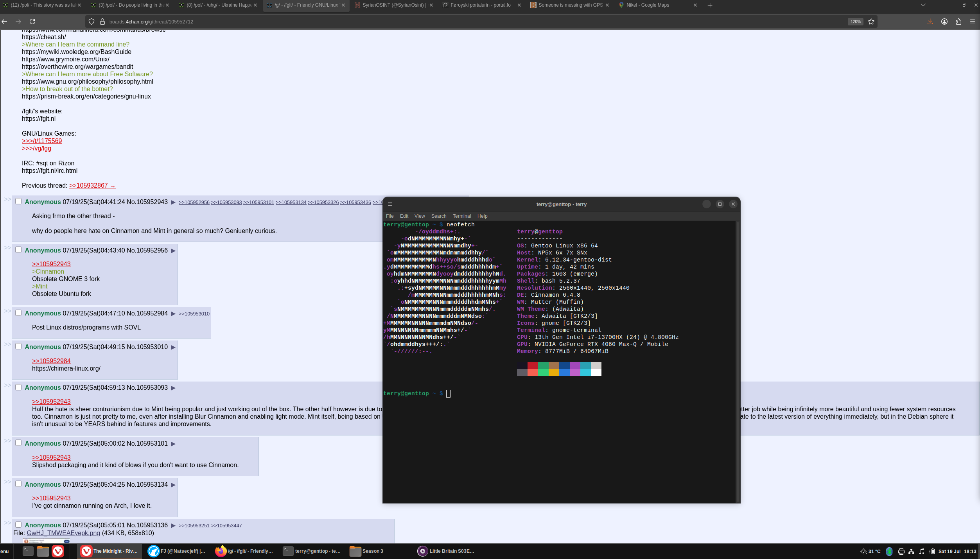Tick checkbox for post No.105952984
Image resolution: width=980 pixels, height=559 pixels.
18,313
